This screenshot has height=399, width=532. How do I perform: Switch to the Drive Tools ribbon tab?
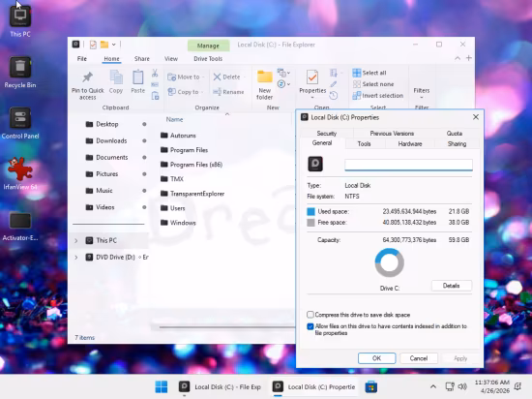click(208, 59)
